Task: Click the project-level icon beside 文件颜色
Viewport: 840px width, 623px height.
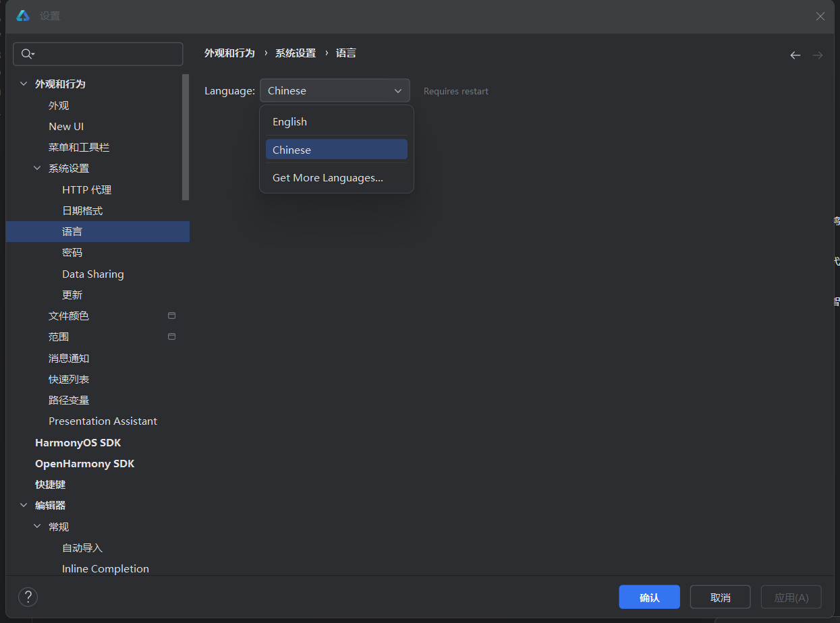Action: [171, 316]
